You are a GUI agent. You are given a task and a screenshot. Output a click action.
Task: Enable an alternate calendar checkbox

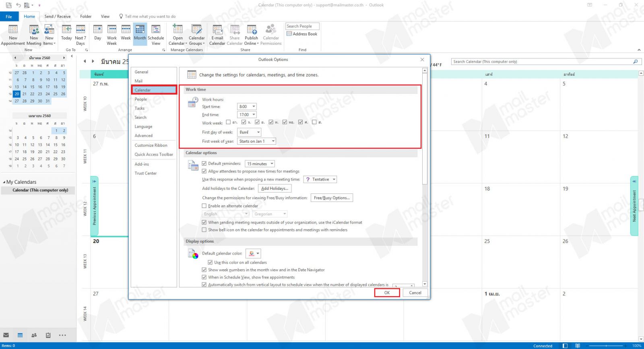pos(204,206)
